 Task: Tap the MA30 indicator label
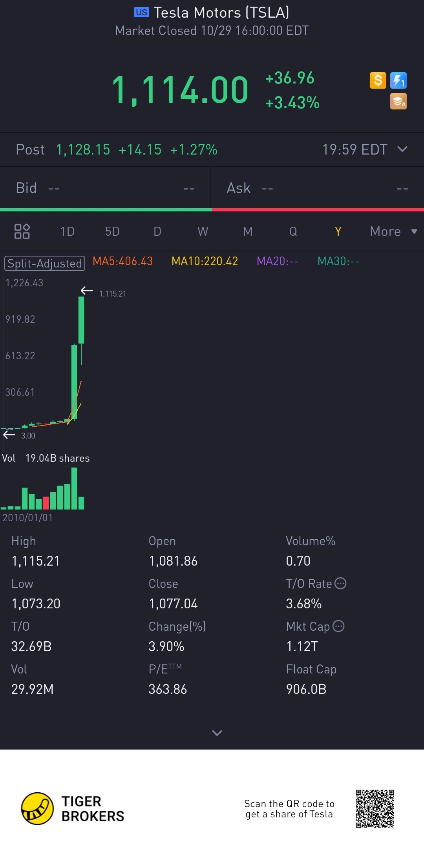click(x=338, y=261)
